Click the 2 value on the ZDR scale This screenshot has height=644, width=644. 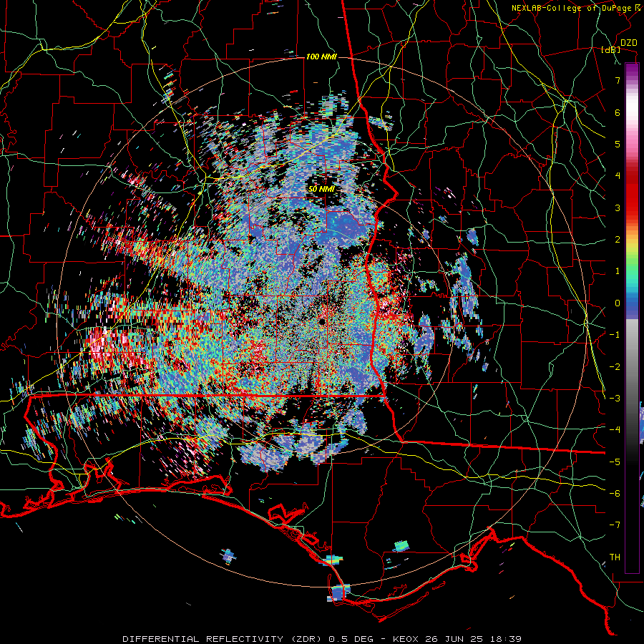[x=618, y=239]
